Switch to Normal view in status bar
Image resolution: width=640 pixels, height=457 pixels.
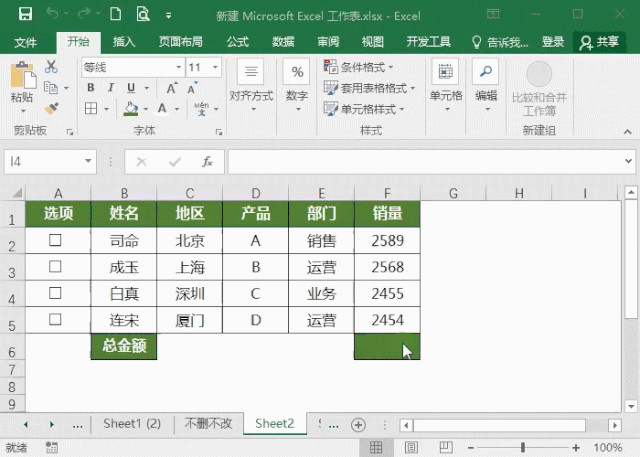pos(376,448)
